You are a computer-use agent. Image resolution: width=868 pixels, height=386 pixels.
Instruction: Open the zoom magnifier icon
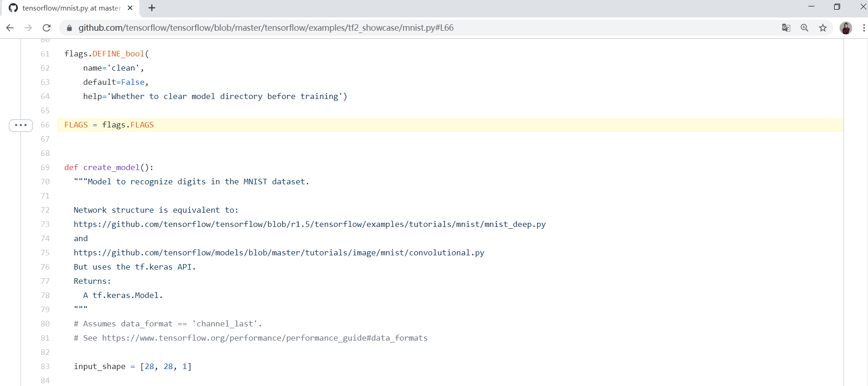click(804, 28)
